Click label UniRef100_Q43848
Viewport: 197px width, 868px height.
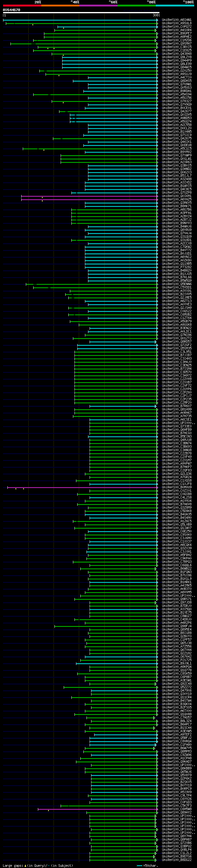point(177,54)
